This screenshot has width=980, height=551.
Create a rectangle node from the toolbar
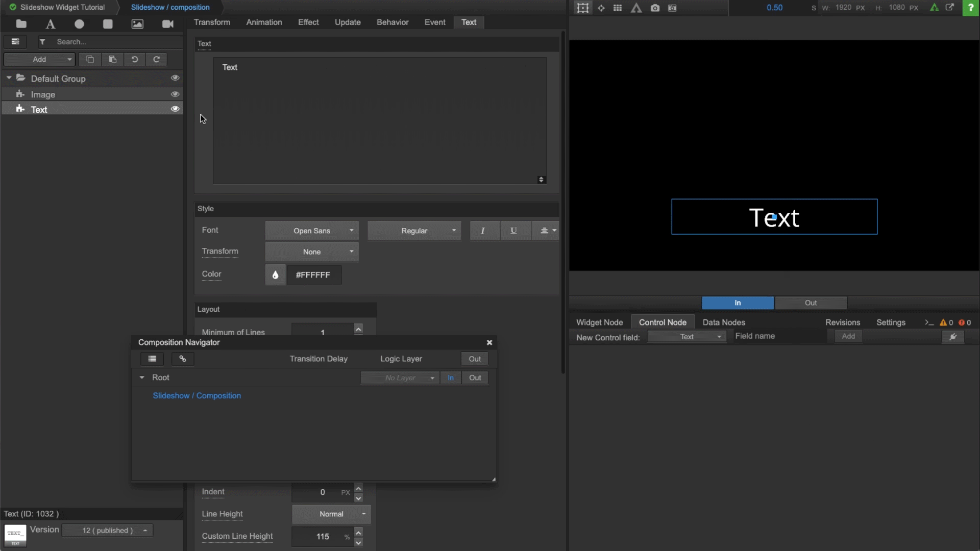[108, 24]
